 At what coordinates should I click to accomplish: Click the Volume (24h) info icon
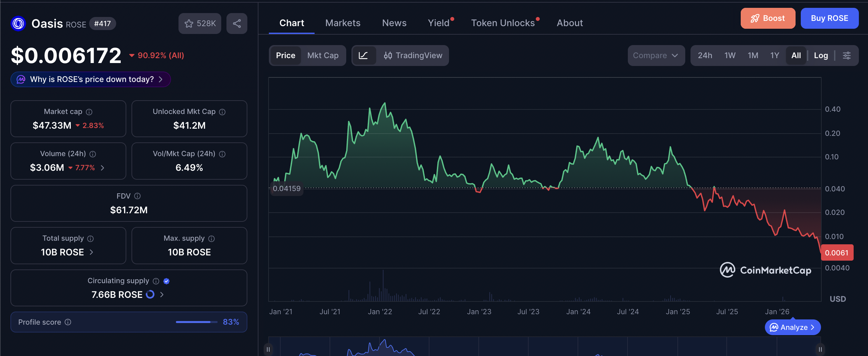(93, 154)
